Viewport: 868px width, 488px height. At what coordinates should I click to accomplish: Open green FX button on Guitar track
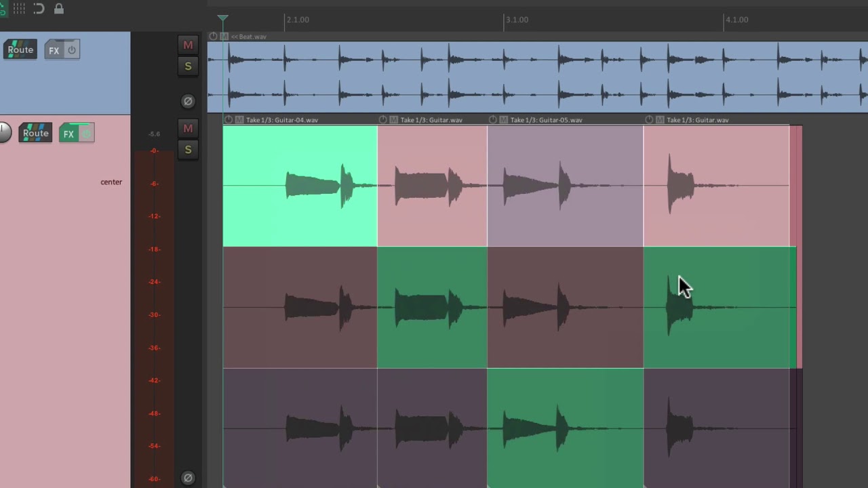point(68,134)
